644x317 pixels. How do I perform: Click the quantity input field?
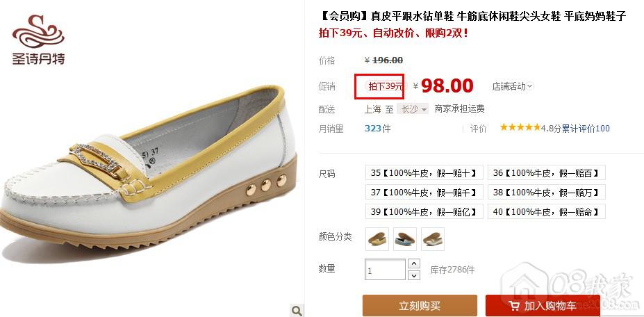tap(385, 270)
